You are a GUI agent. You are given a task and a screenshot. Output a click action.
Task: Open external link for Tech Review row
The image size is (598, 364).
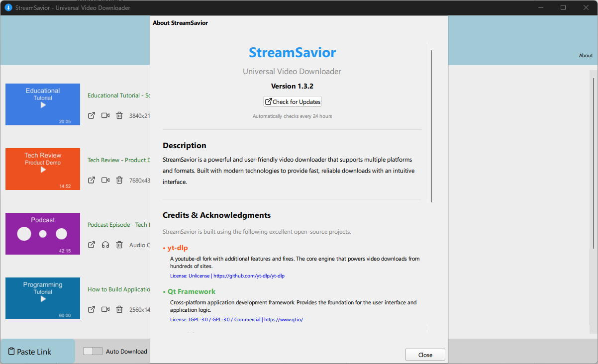click(92, 180)
